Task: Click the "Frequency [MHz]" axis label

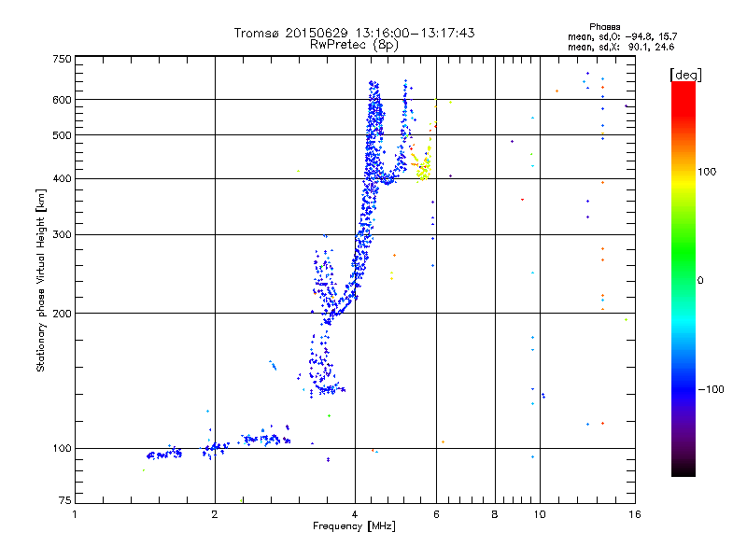Action: pyautogui.click(x=354, y=525)
